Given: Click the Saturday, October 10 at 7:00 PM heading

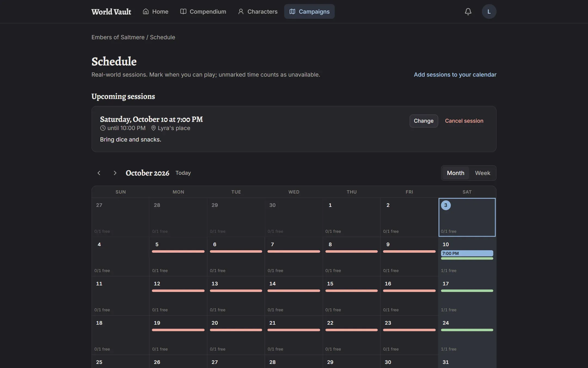Looking at the screenshot, I should pos(151,119).
